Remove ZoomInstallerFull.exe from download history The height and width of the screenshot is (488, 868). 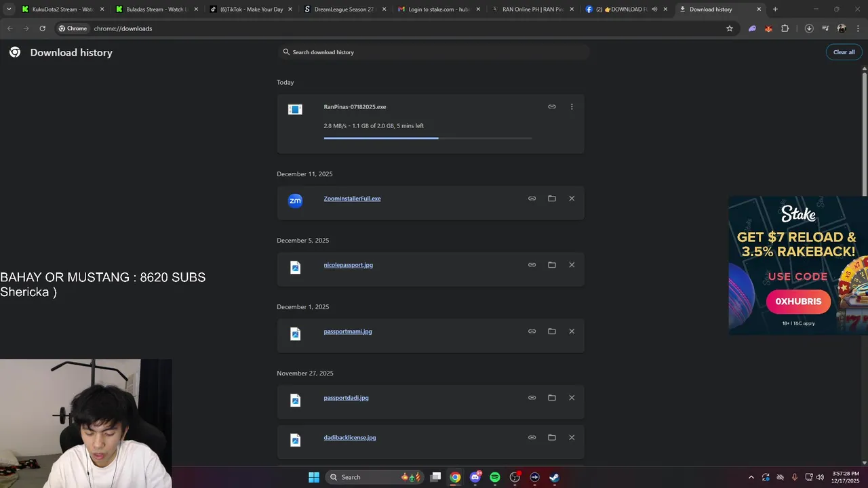click(572, 199)
